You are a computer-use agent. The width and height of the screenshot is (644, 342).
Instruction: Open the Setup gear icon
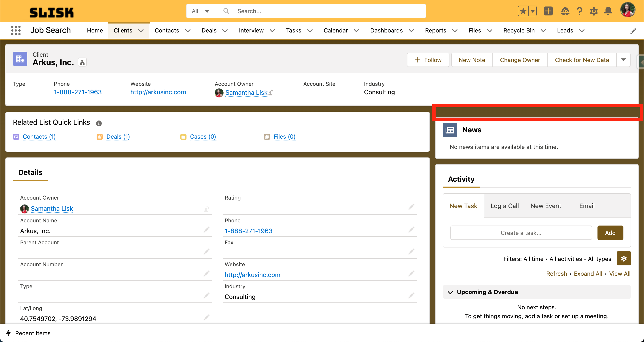[x=594, y=11]
